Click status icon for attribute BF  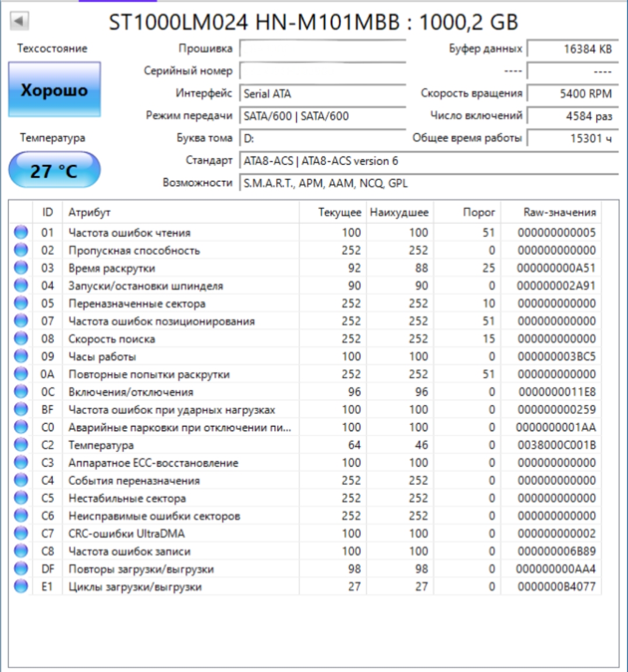[x=20, y=409]
